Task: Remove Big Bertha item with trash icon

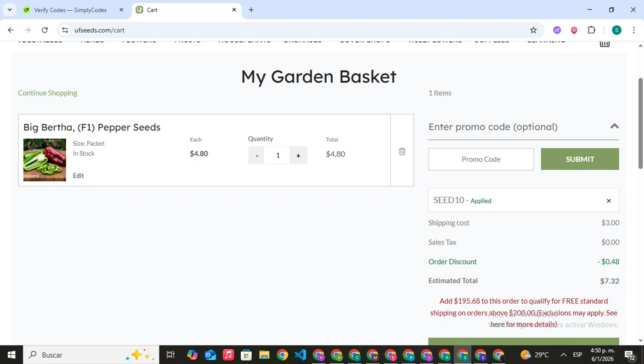Action: click(402, 151)
